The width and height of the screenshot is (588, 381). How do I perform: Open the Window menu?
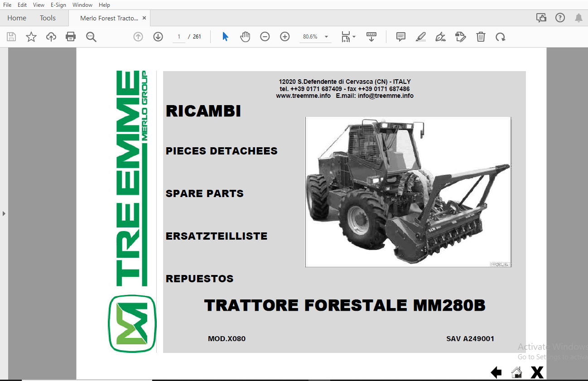82,5
